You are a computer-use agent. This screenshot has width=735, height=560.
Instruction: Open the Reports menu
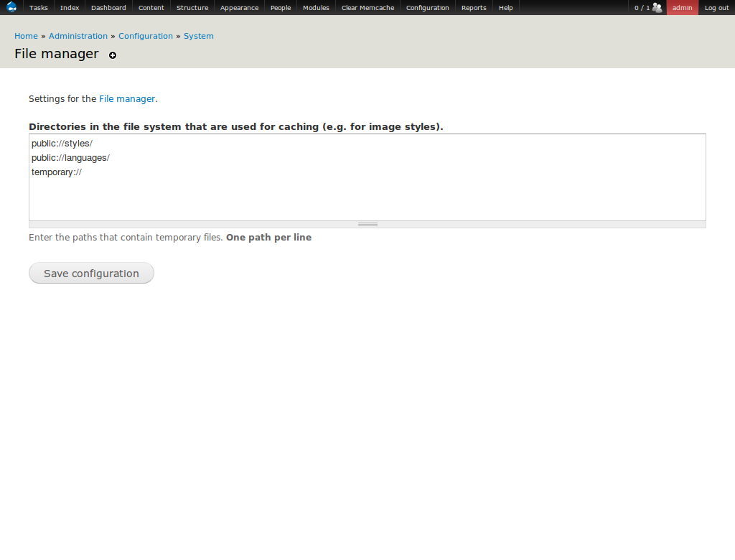(x=474, y=8)
